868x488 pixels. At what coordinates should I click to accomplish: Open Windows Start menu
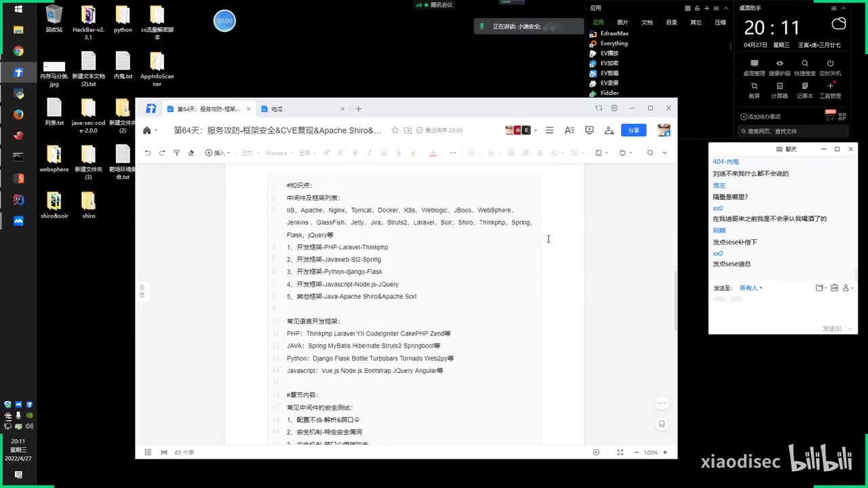pyautogui.click(x=18, y=9)
